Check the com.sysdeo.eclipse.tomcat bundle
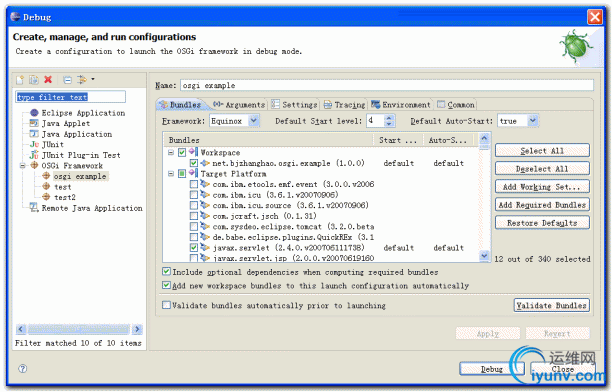Viewport: 612px width, 392px height. (194, 226)
